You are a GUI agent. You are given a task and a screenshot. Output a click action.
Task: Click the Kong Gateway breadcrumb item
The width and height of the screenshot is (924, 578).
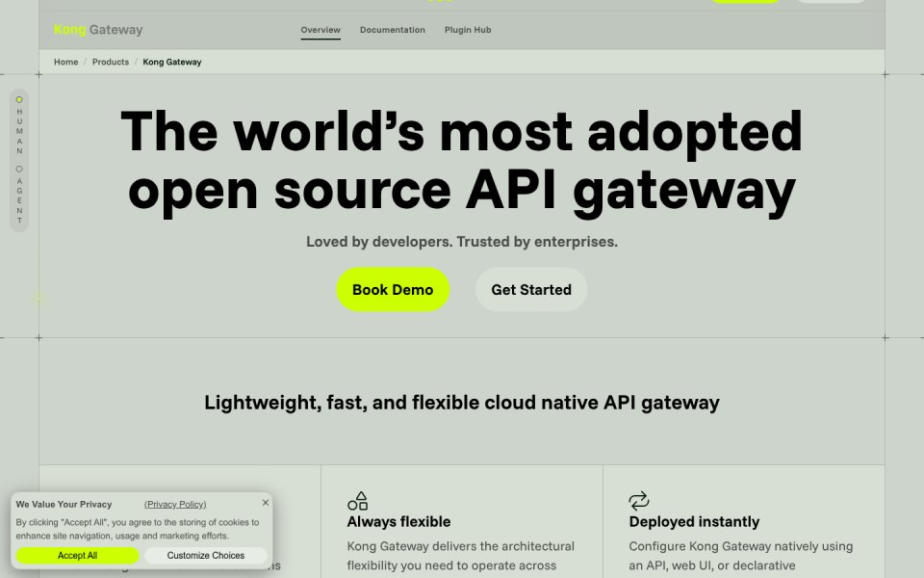click(x=172, y=62)
